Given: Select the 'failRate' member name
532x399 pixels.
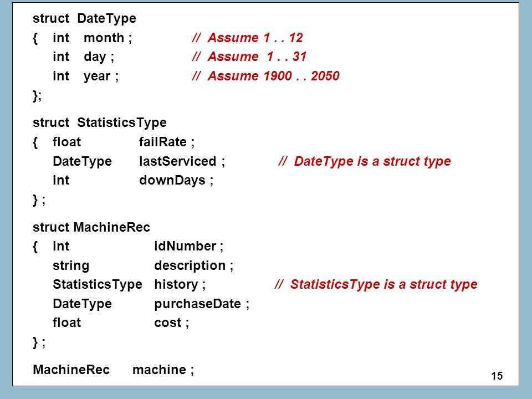Looking at the screenshot, I should tap(163, 142).
